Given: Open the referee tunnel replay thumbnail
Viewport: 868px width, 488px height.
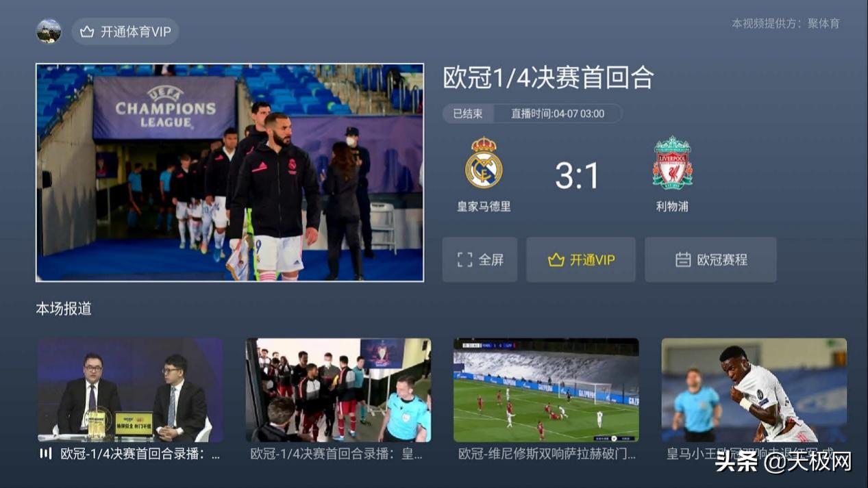Looking at the screenshot, I should (338, 390).
